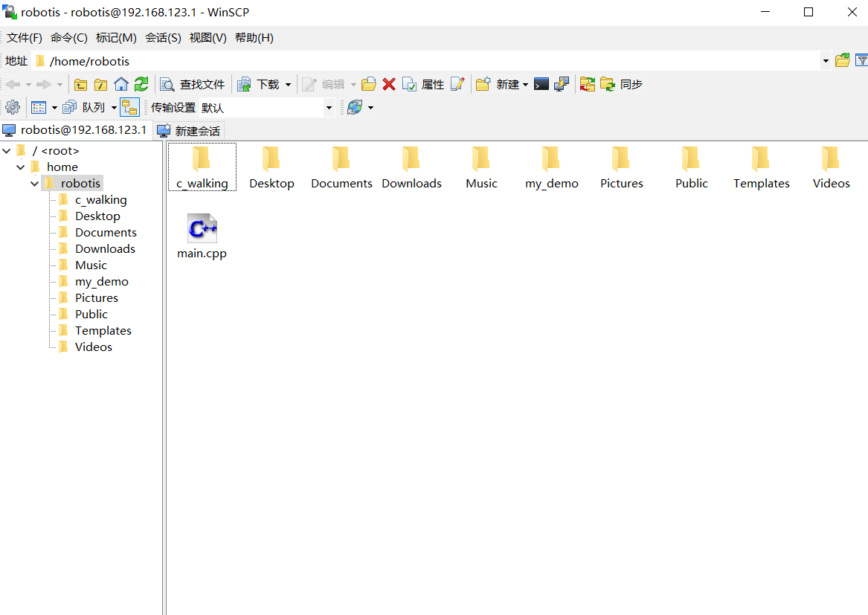Select Documents in the tree
Image resolution: width=868 pixels, height=615 pixels.
coord(106,233)
